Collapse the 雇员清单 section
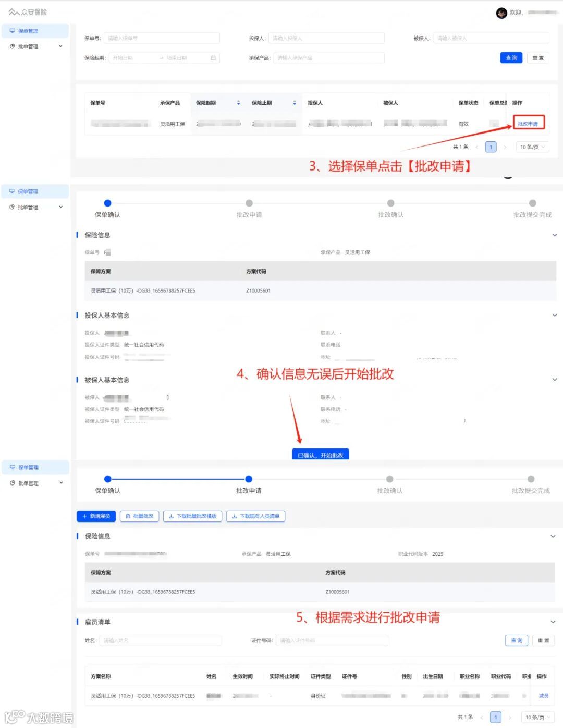The image size is (563, 728). [553, 622]
